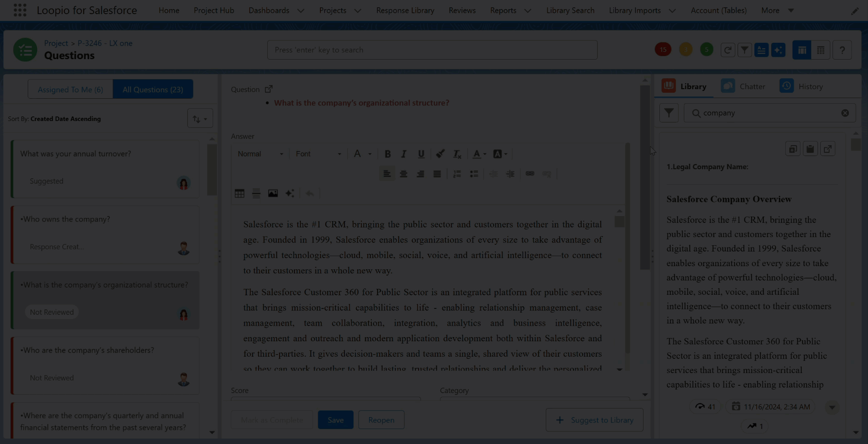Show Assigned To Me (6) questions
This screenshot has height=444, width=868.
coord(70,89)
